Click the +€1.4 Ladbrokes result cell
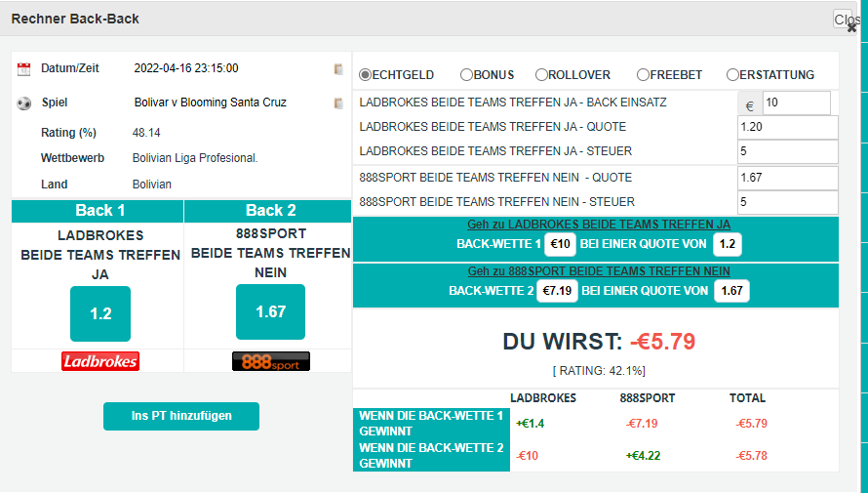This screenshot has height=493, width=868. [530, 424]
